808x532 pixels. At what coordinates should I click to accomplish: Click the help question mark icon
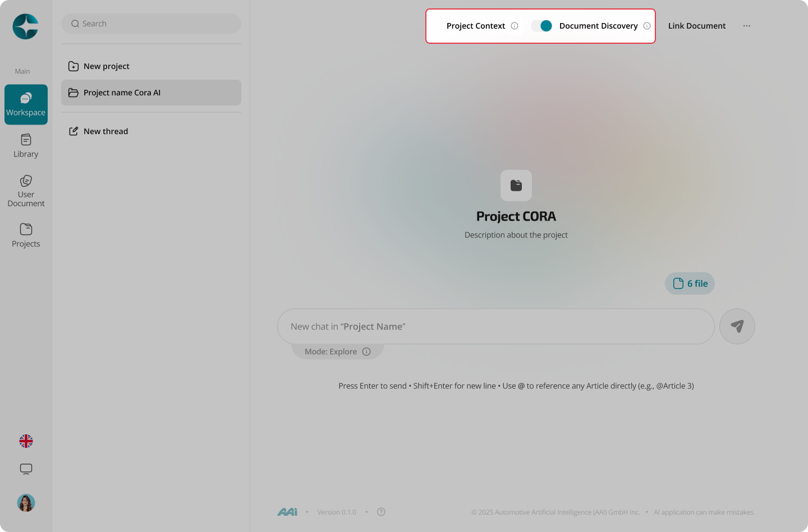381,512
